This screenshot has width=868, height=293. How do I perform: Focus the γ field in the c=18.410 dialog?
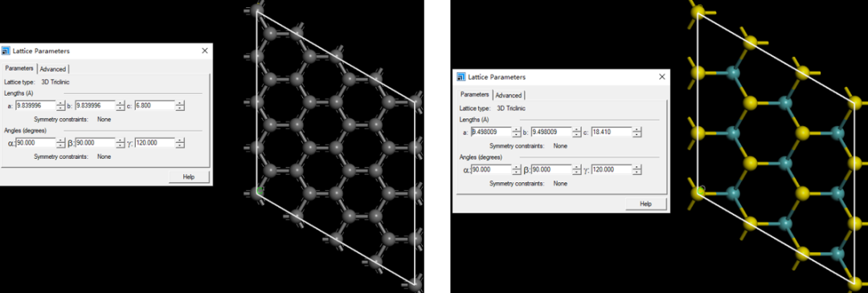(x=612, y=169)
